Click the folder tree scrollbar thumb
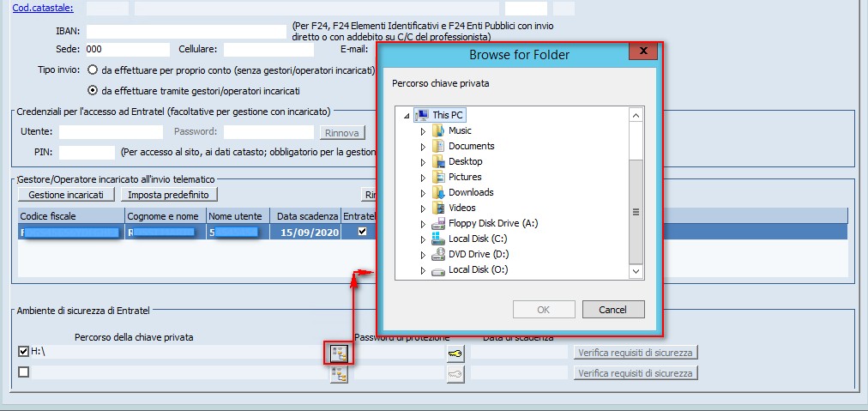The height and width of the screenshot is (411, 868). (x=636, y=212)
